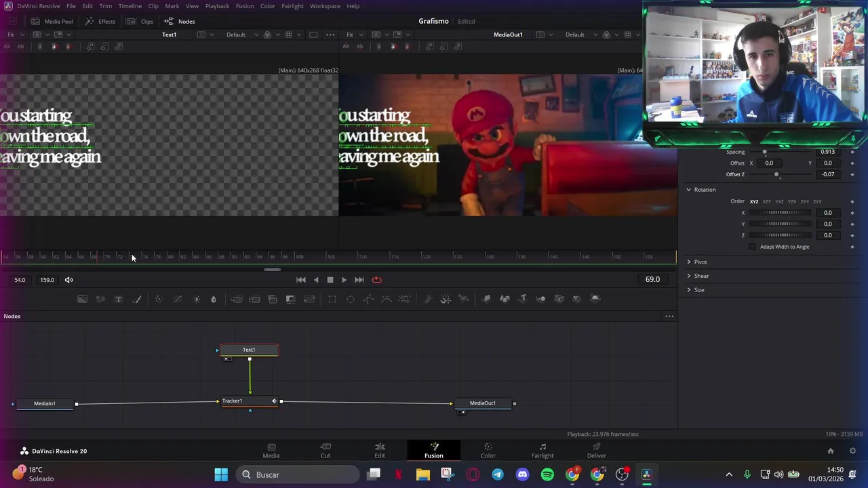Play forward in transport controls
Screen dimensions: 868x488
344,280
